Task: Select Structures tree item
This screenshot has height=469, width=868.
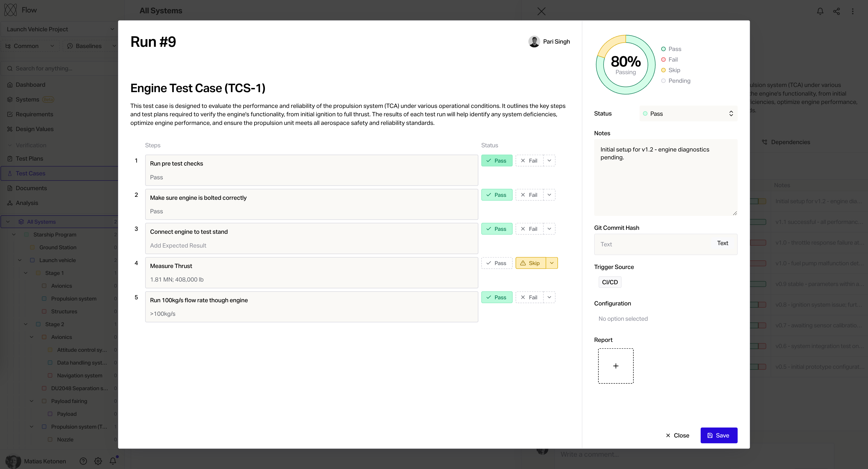Action: point(64,311)
